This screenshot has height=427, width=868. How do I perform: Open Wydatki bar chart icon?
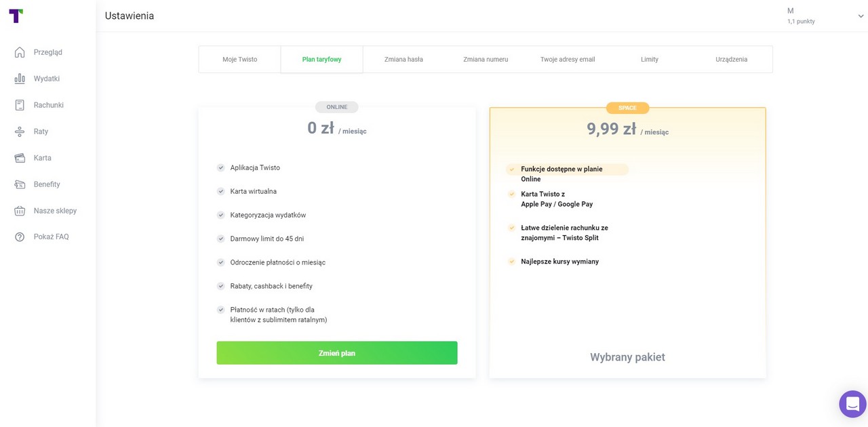pyautogui.click(x=20, y=79)
